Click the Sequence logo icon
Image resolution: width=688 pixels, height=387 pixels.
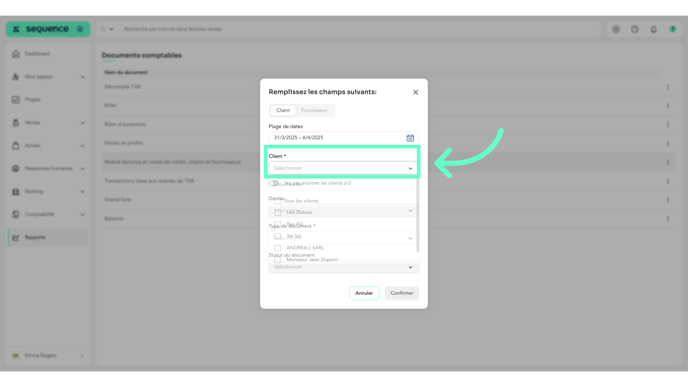(x=16, y=29)
